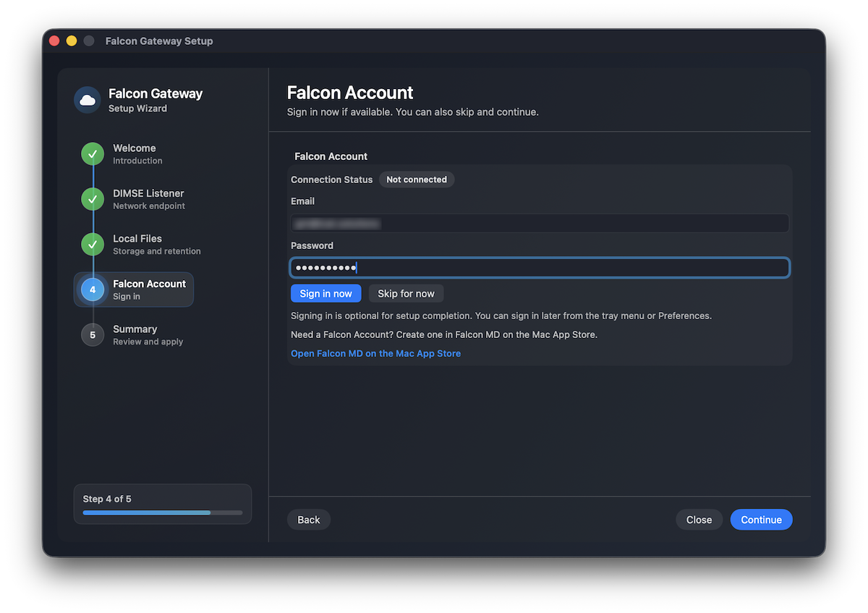Click the Email address field
The height and width of the screenshot is (613, 868).
(x=539, y=223)
